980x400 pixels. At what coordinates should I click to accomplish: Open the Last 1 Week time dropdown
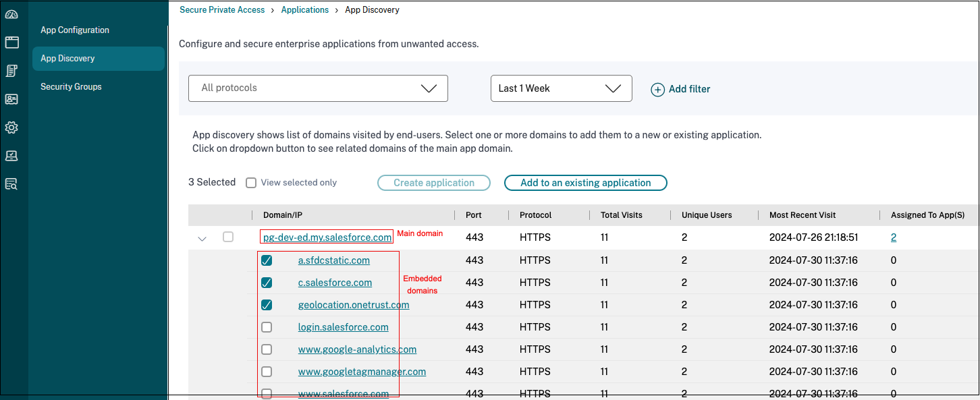(x=561, y=88)
